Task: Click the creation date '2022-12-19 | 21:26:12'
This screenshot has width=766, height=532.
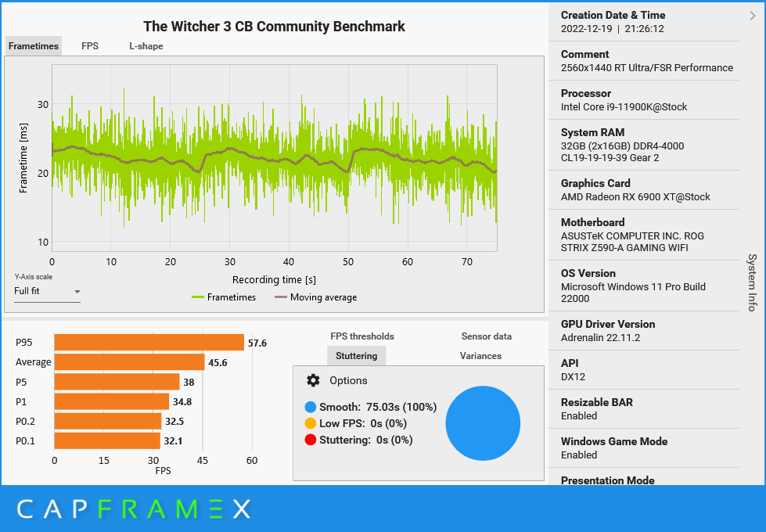Action: tap(612, 28)
